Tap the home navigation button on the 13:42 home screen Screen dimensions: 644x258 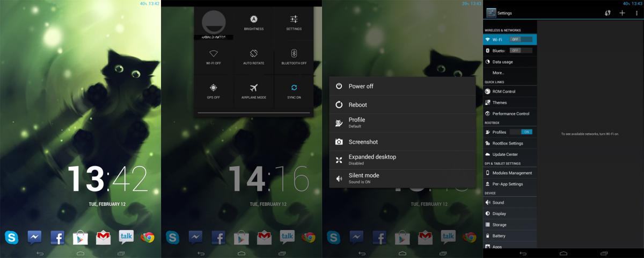pos(80,253)
